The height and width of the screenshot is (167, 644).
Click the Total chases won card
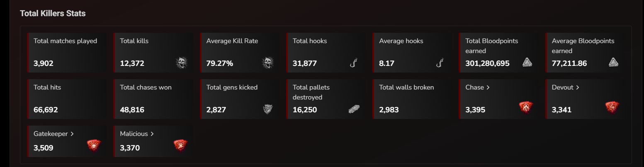153,99
